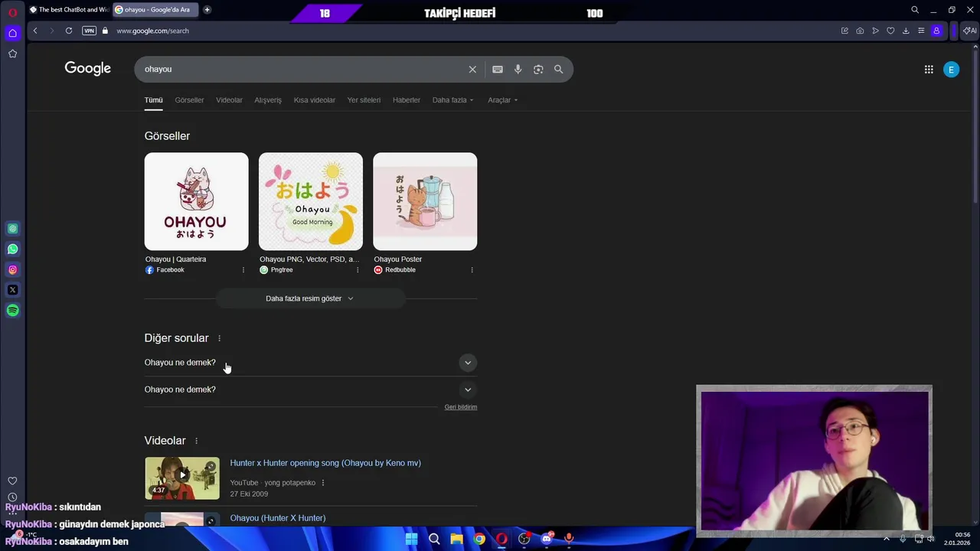
Task: Submit the search with the magnifier icon
Action: coord(558,69)
